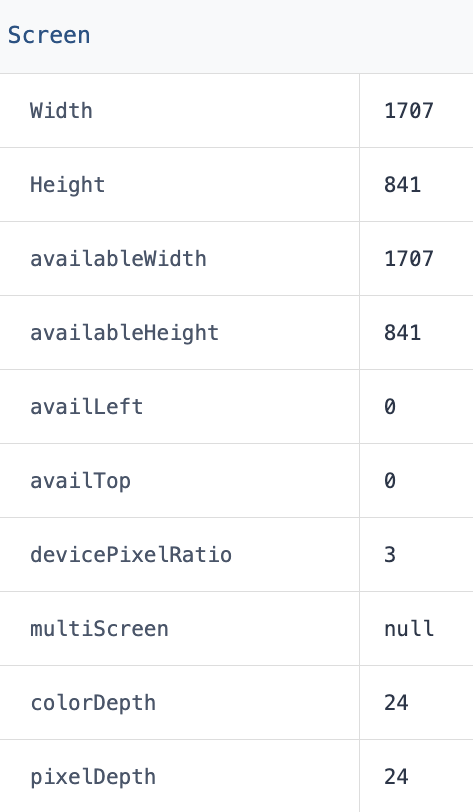Click the Width value 1707

(409, 111)
